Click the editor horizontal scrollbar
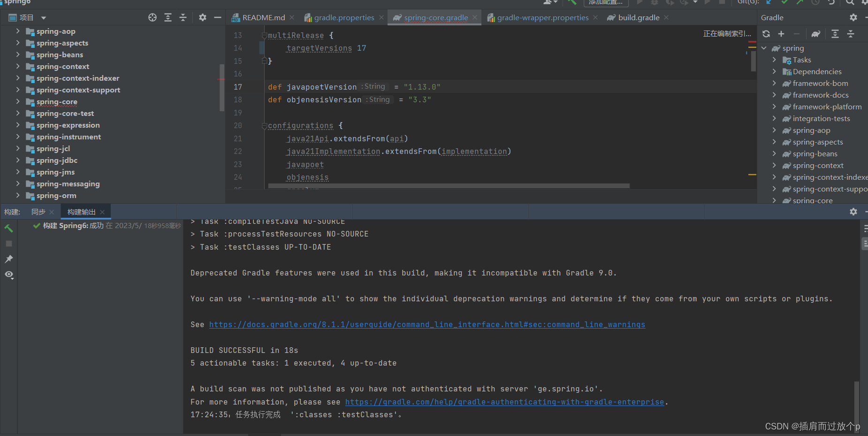Screen dimensions: 868x436 (449, 186)
